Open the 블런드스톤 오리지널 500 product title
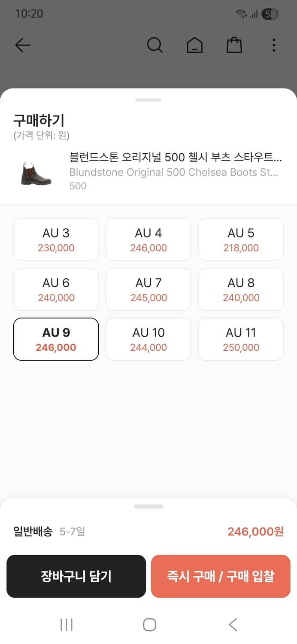Image resolution: width=297 pixels, height=644 pixels. pyautogui.click(x=176, y=157)
